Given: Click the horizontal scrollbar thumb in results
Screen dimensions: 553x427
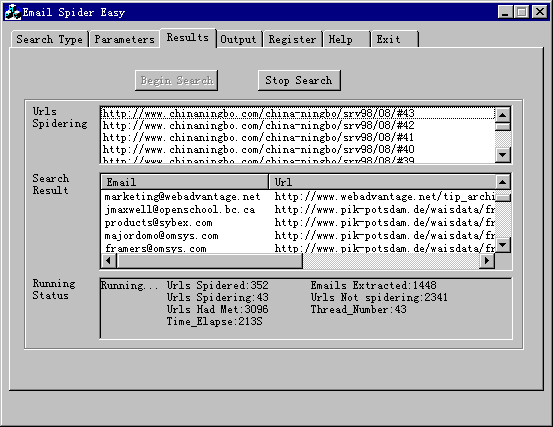Looking at the screenshot, I should (209, 261).
